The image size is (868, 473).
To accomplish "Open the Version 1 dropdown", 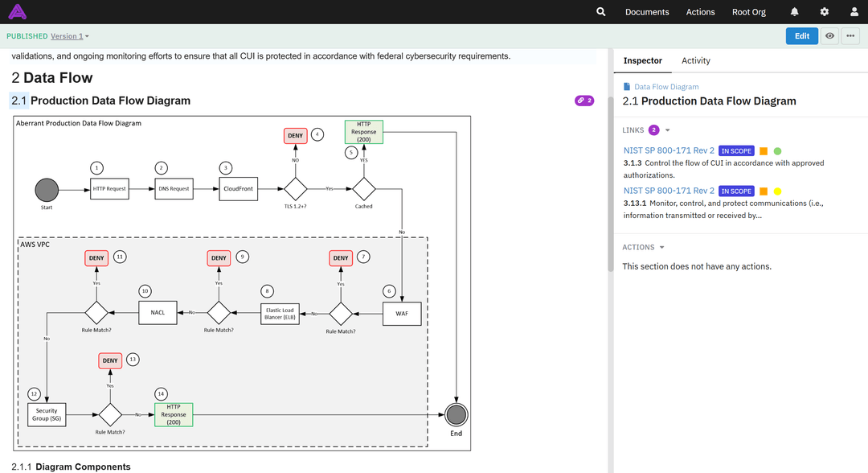I will click(69, 36).
